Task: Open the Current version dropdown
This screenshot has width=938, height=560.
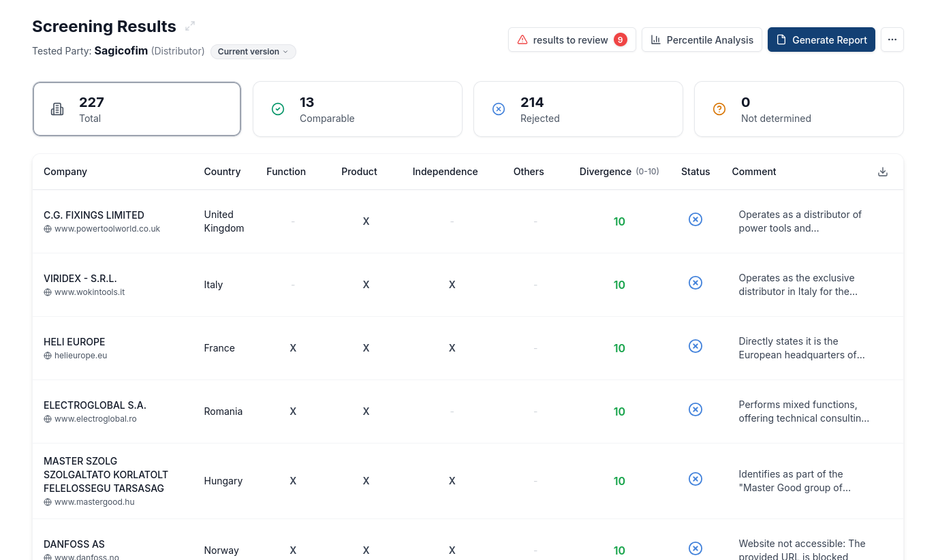Action: click(x=253, y=52)
